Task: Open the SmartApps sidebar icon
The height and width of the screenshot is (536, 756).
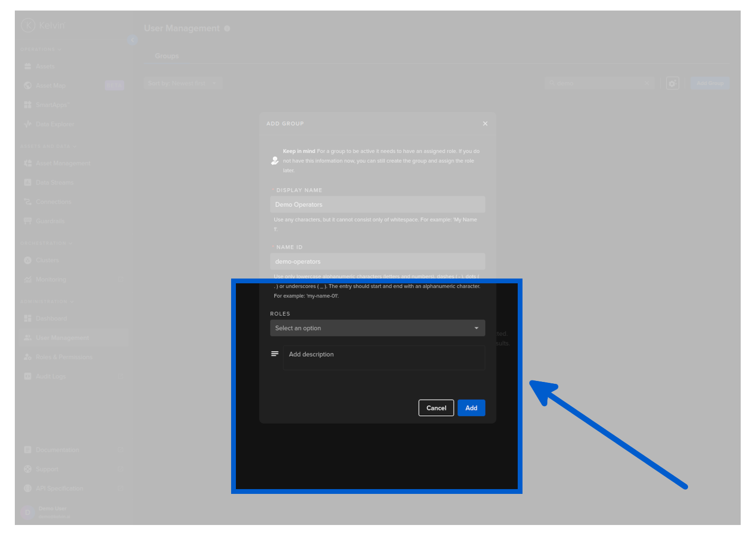Action: pos(28,105)
